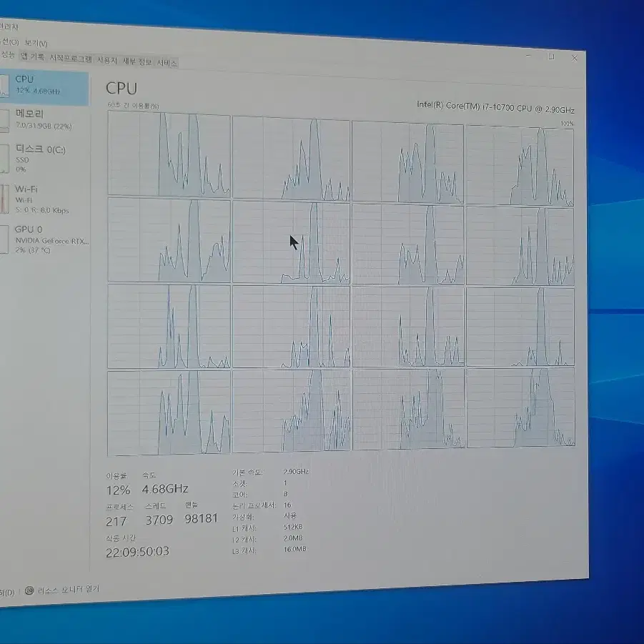This screenshot has width=644, height=644.
Task: Select Wi-Fi in the performance sidebar
Action: tap(44, 199)
